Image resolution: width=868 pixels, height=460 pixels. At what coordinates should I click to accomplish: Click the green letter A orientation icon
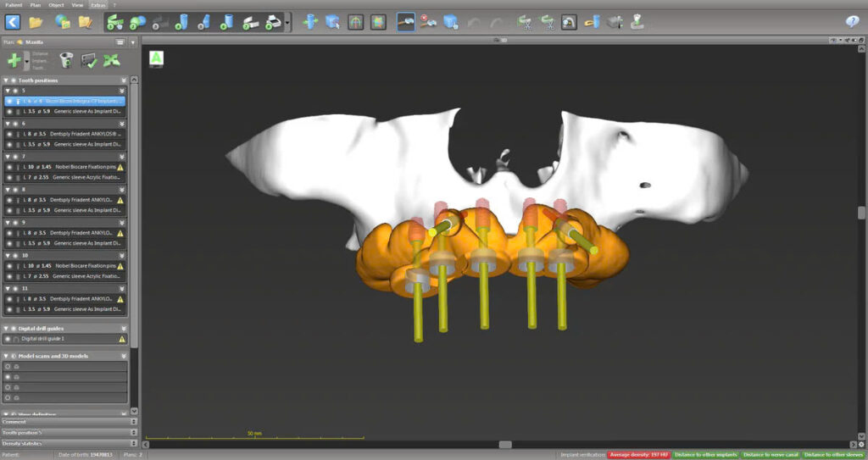click(157, 58)
